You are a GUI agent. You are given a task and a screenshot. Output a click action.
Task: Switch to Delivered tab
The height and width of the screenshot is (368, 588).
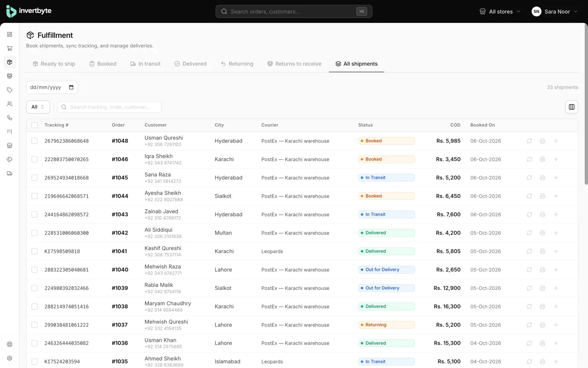pos(190,64)
